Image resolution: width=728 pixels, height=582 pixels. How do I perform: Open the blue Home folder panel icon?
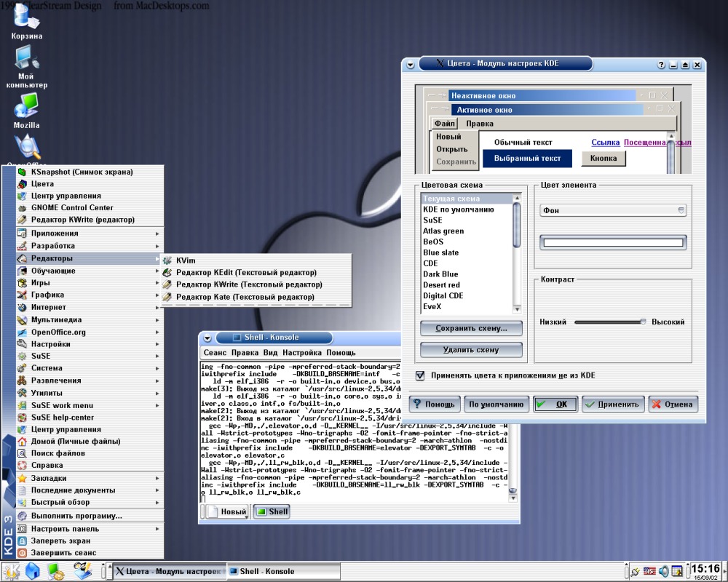[33, 571]
